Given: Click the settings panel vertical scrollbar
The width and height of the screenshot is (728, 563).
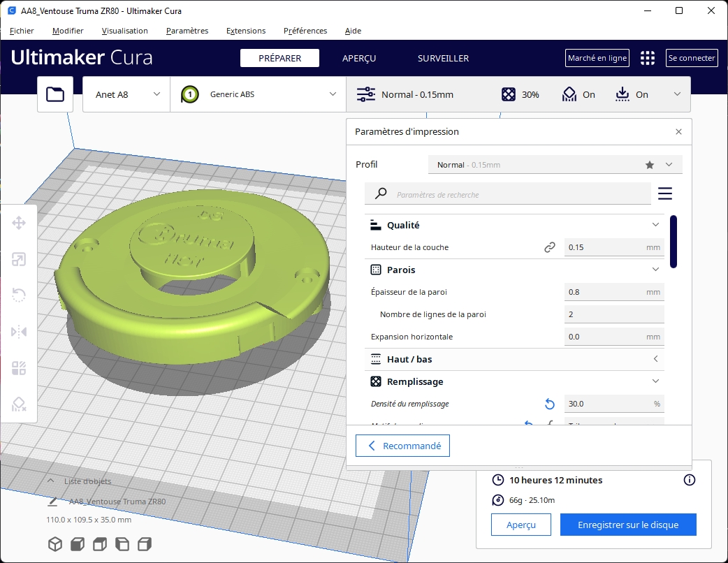Looking at the screenshot, I should tap(674, 241).
